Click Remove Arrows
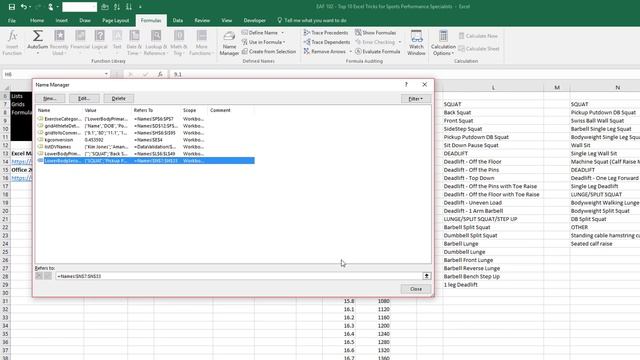 pyautogui.click(x=324, y=51)
